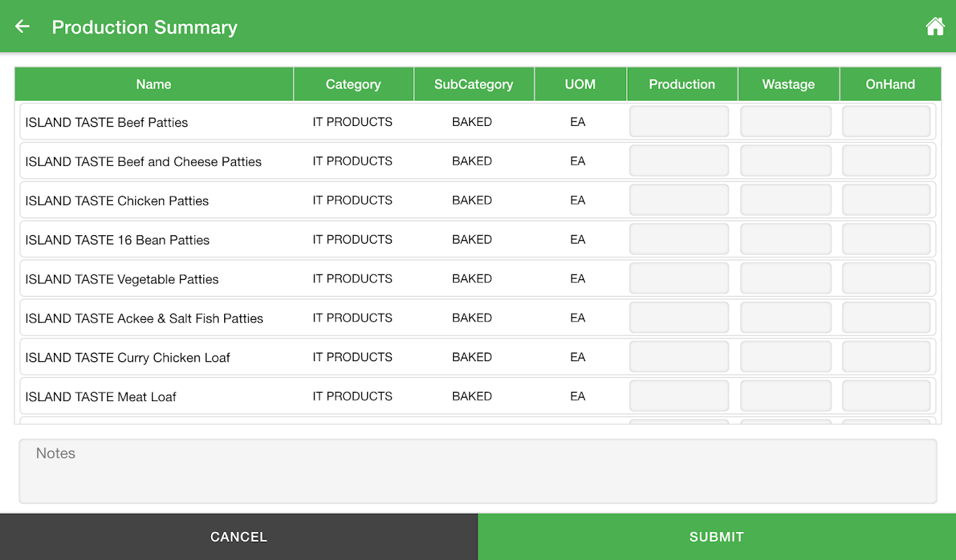Screen dimensions: 956x560
Task: Go back using the arrow icon
Action: point(22,27)
